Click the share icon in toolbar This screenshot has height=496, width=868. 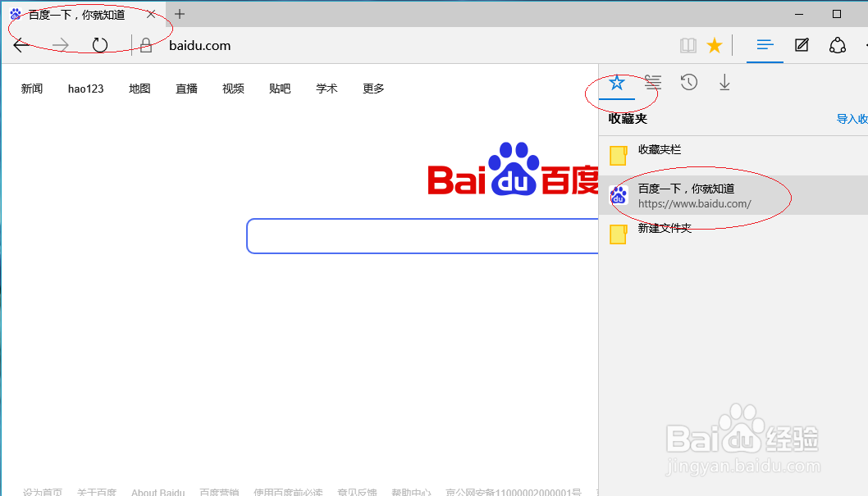[838, 45]
